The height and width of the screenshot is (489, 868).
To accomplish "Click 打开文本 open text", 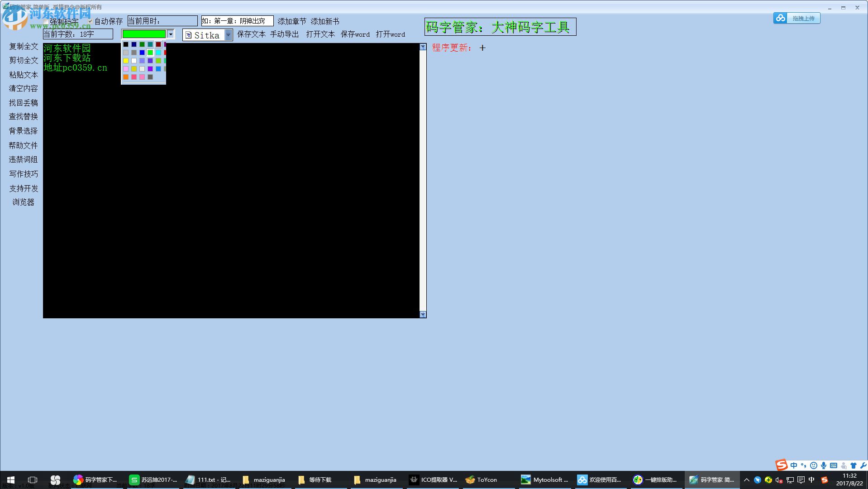I will [x=320, y=34].
